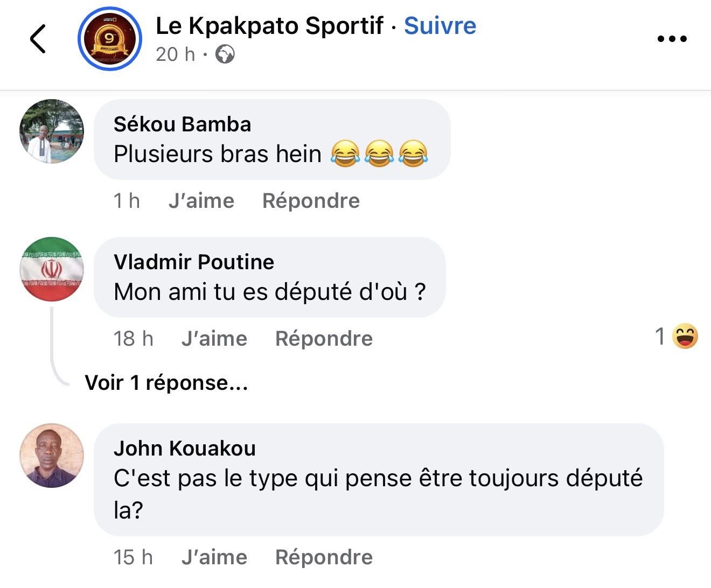Screen dimensions: 711x588
Task: Reply to John Kouakou's comment
Action: pyautogui.click(x=324, y=557)
